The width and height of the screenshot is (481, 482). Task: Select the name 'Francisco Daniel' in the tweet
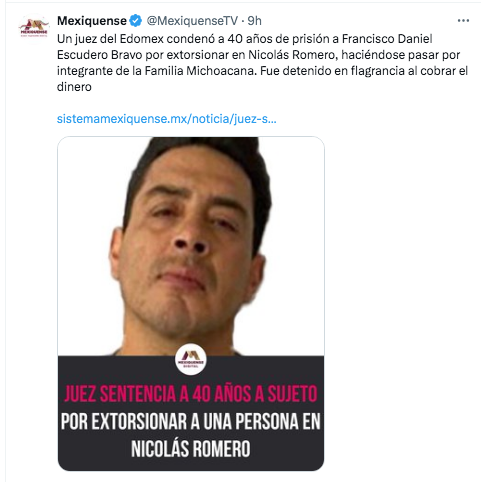[x=387, y=39]
